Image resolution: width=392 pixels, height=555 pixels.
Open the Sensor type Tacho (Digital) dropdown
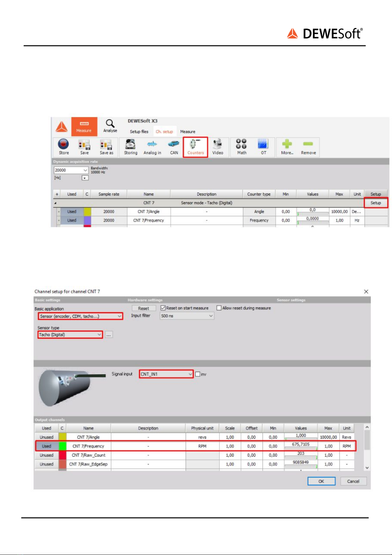pos(70,335)
